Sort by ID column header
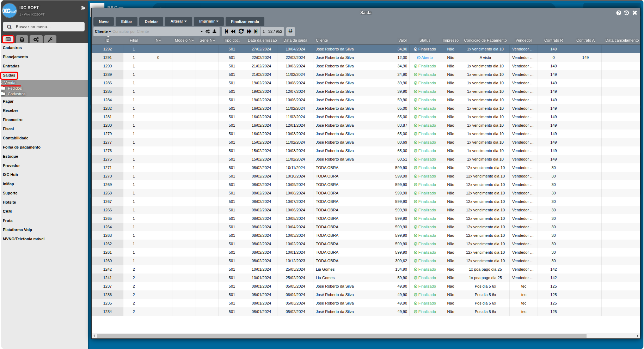This screenshot has width=644, height=349. coord(108,40)
